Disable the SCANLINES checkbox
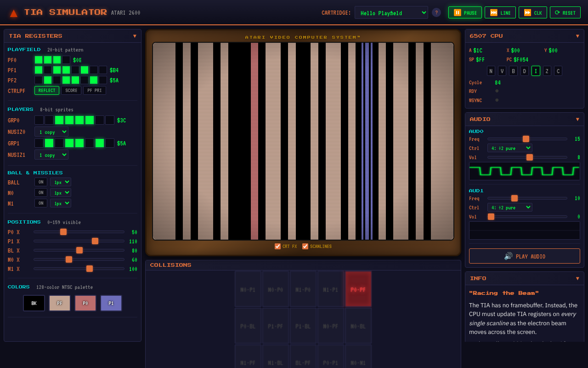588x368 pixels. 305,246
